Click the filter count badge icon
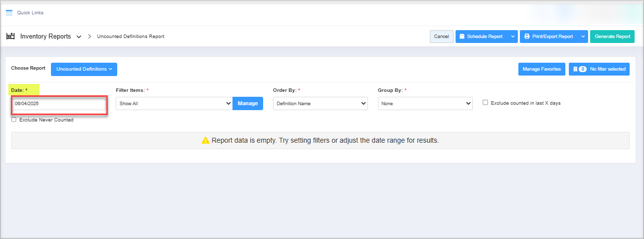The image size is (644, 239). click(583, 69)
